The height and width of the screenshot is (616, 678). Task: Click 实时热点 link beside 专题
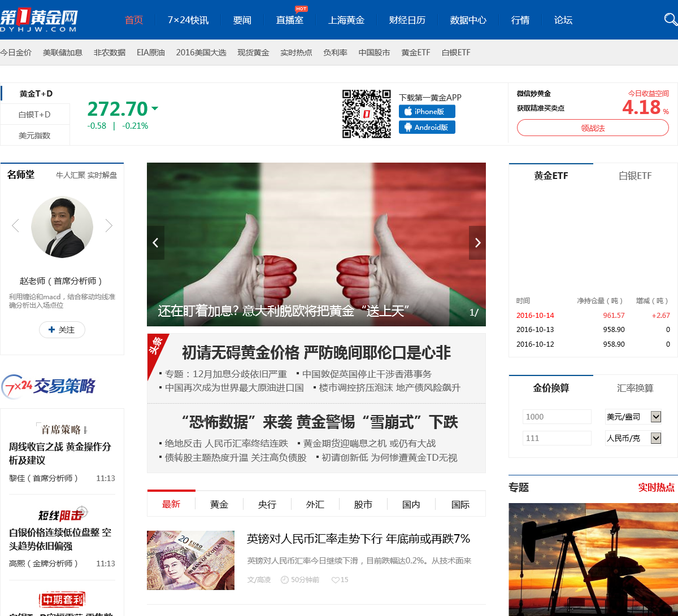coord(657,487)
